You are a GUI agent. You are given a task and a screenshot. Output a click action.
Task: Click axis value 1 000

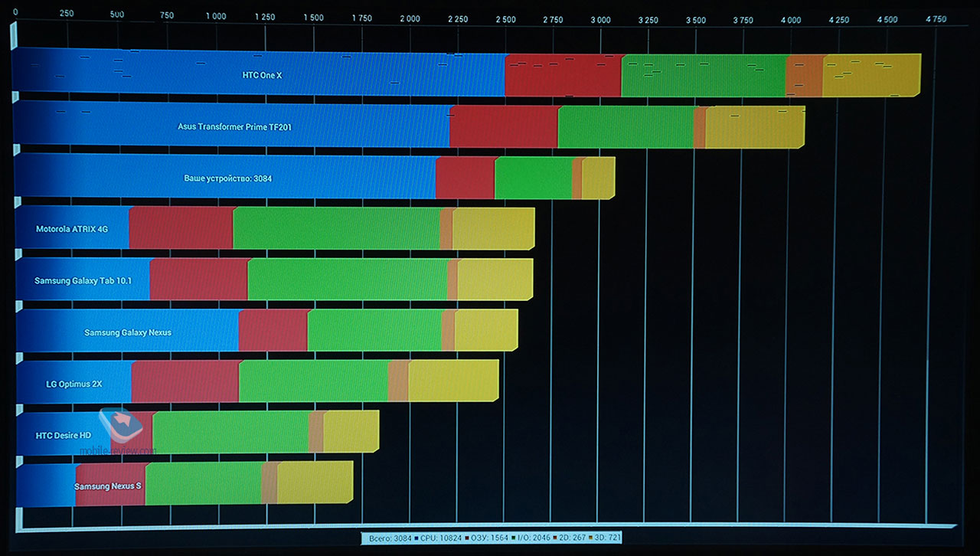pyautogui.click(x=216, y=15)
